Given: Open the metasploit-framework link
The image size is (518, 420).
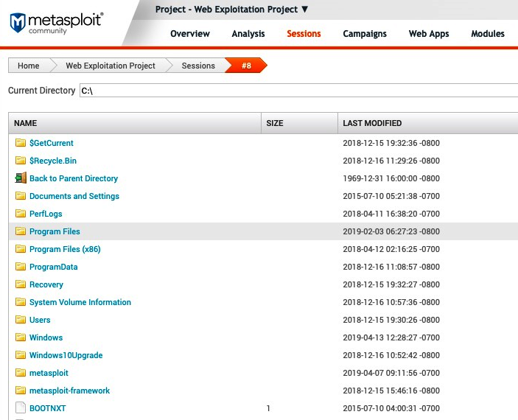Looking at the screenshot, I should pyautogui.click(x=69, y=391).
